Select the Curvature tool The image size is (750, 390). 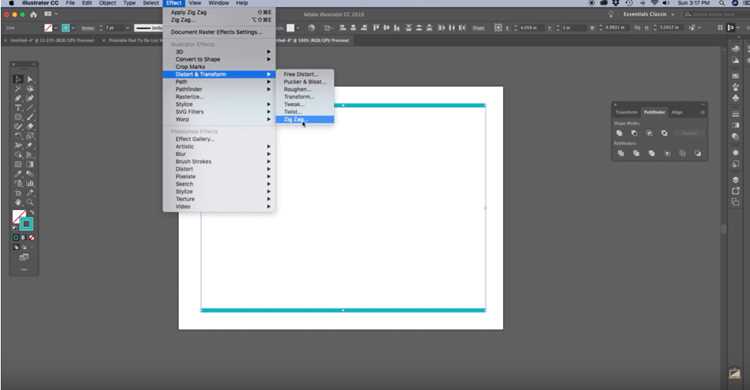point(30,98)
